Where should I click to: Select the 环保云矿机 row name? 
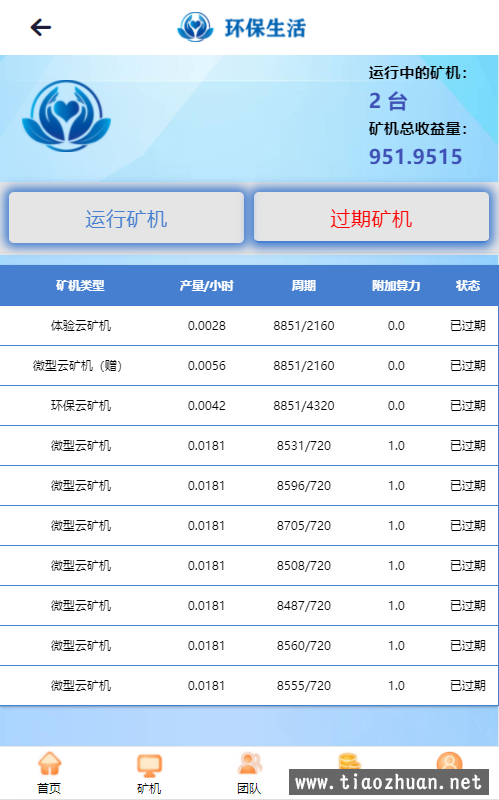click(x=81, y=406)
